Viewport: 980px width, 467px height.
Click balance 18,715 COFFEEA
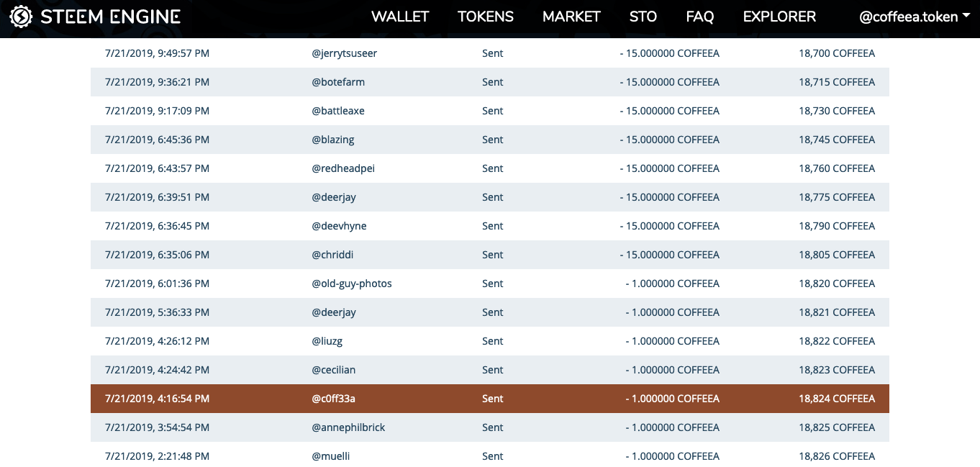click(x=837, y=82)
